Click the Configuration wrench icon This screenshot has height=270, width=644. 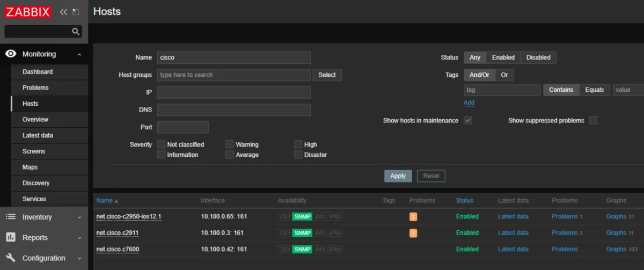click(x=11, y=258)
